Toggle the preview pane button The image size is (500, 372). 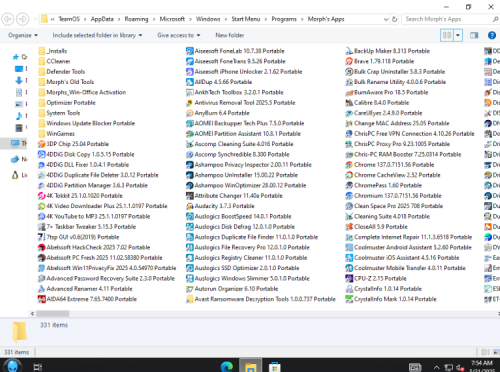pos(474,35)
